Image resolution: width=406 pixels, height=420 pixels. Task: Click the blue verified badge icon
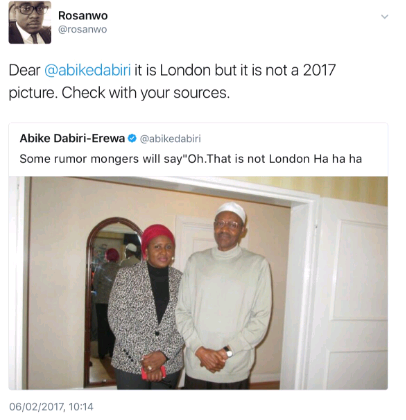(132, 138)
